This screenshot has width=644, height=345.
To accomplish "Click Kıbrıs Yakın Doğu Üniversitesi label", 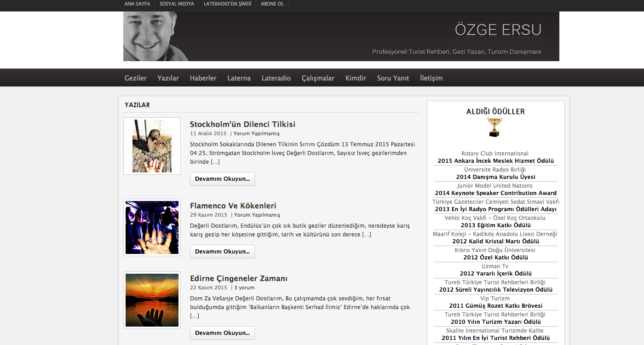I will tap(495, 250).
